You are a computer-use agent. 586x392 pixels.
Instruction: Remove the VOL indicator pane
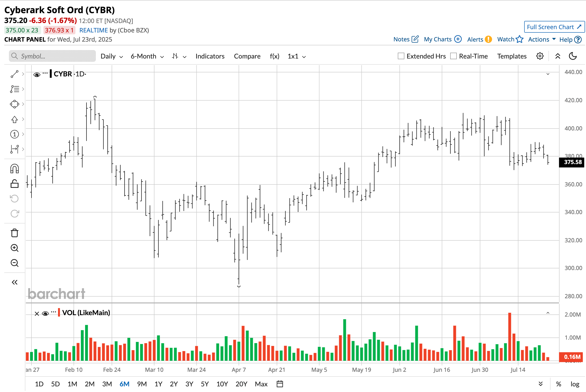click(x=37, y=314)
